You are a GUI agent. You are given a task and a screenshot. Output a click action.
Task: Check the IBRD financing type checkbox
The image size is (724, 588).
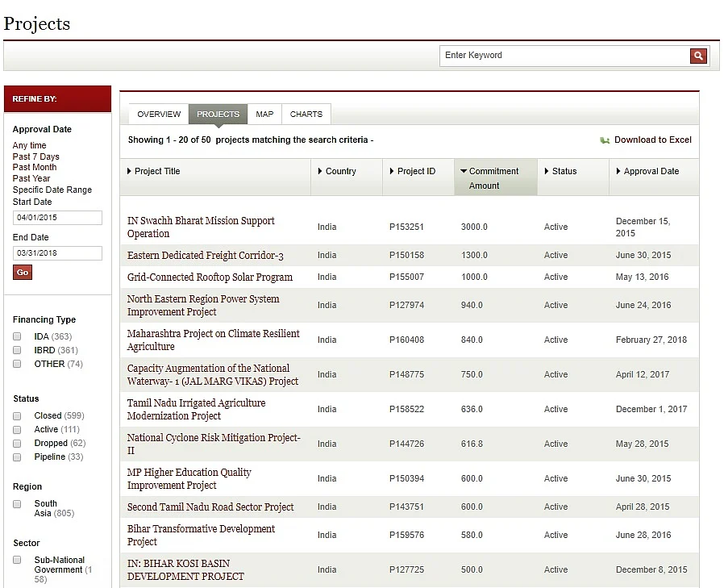(17, 350)
